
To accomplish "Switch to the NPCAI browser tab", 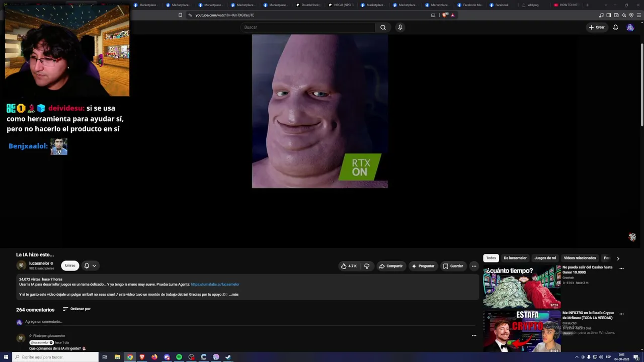I will tap(341, 5).
